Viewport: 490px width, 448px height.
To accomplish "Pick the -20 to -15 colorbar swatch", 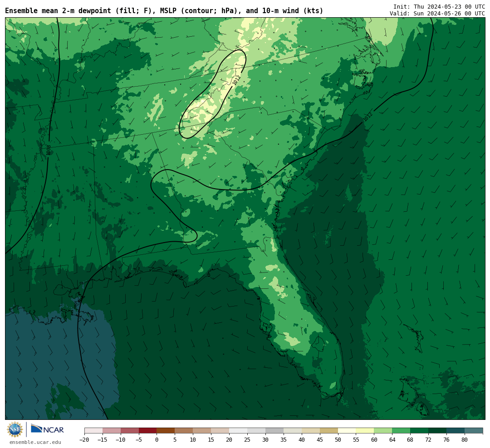I will (x=93, y=431).
